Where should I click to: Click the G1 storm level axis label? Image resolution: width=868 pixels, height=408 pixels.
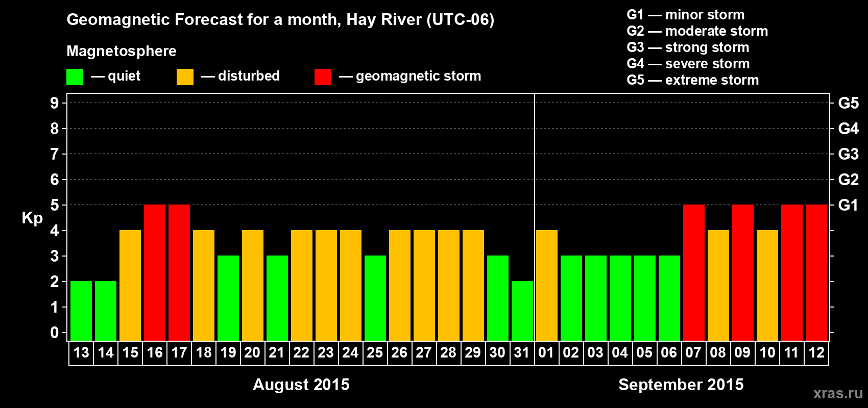click(848, 205)
